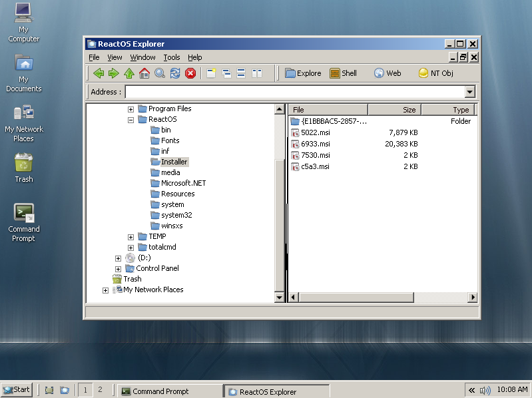The width and height of the screenshot is (532, 398).
Task: Click tree pane scrollbar up arrow
Action: point(279,109)
